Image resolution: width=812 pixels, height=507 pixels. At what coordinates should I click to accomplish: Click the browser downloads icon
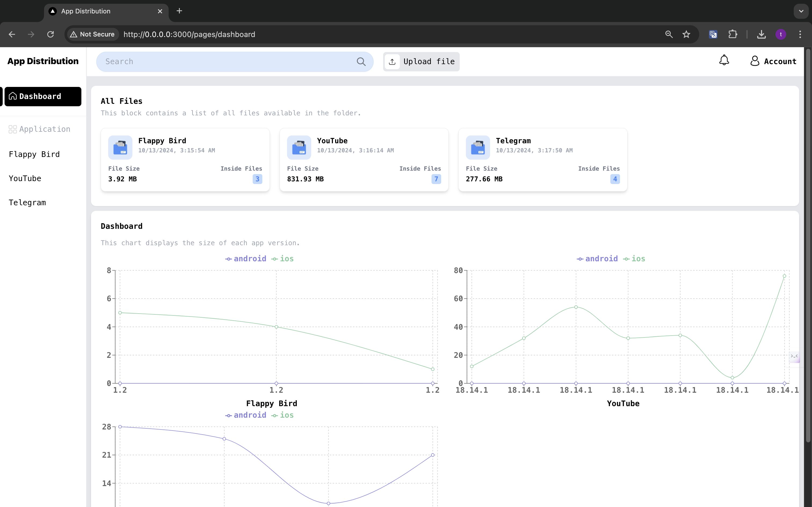click(x=761, y=34)
